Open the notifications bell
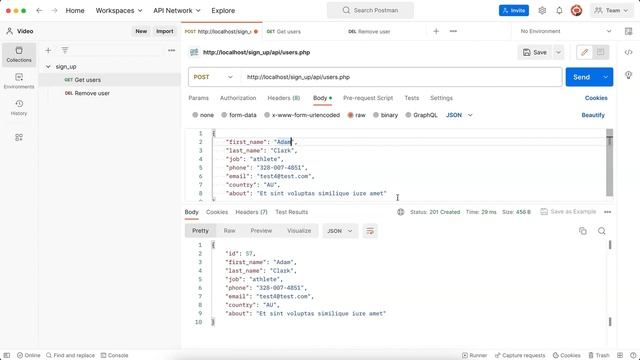Viewport: 640px width, 360px height. [x=559, y=11]
